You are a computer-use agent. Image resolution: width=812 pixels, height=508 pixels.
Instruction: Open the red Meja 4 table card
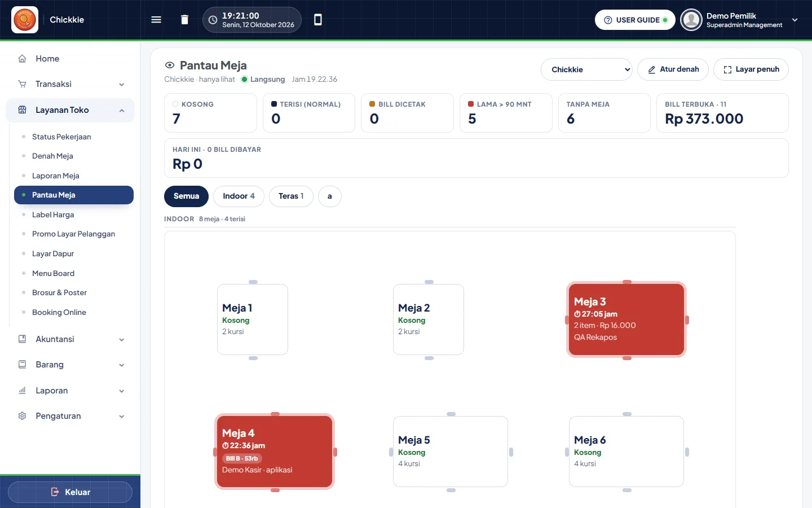pos(275,452)
